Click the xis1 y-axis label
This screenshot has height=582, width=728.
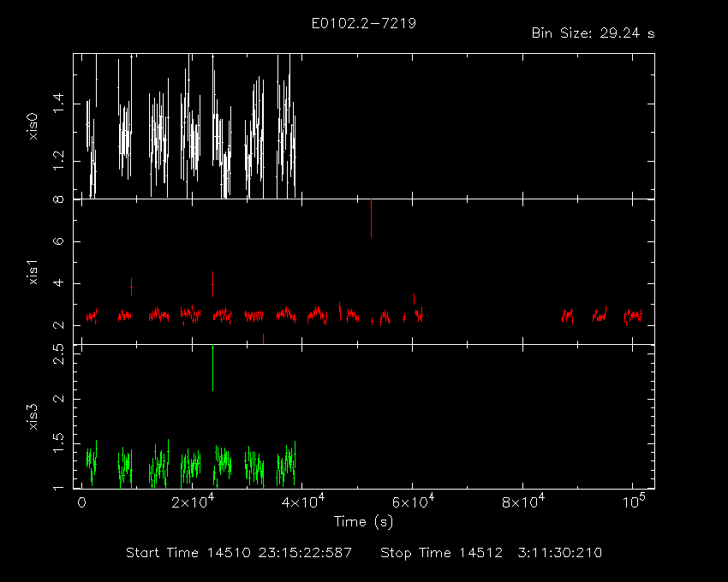33,272
